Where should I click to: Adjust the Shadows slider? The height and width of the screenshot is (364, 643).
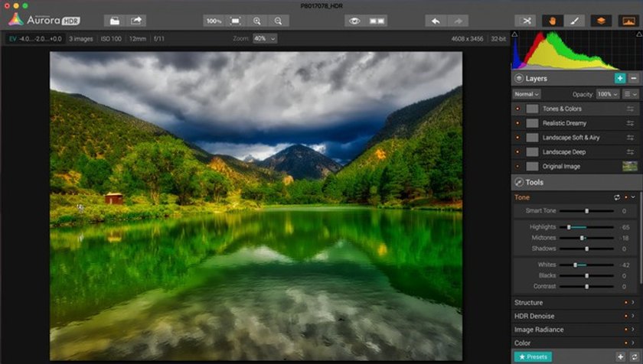click(587, 249)
